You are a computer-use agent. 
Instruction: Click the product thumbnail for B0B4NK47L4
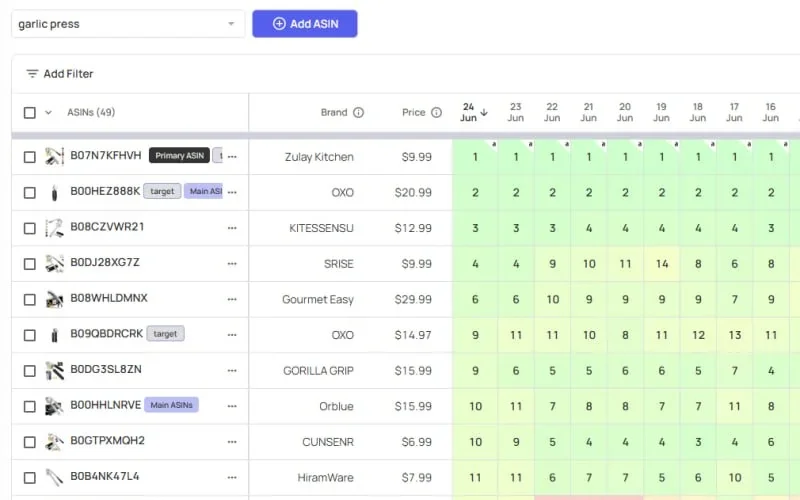[54, 478]
